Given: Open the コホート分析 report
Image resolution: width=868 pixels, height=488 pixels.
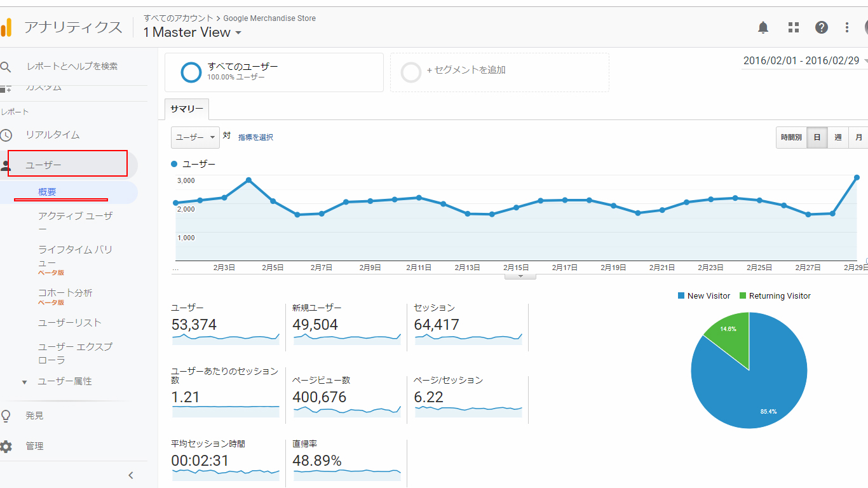Looking at the screenshot, I should click(65, 293).
